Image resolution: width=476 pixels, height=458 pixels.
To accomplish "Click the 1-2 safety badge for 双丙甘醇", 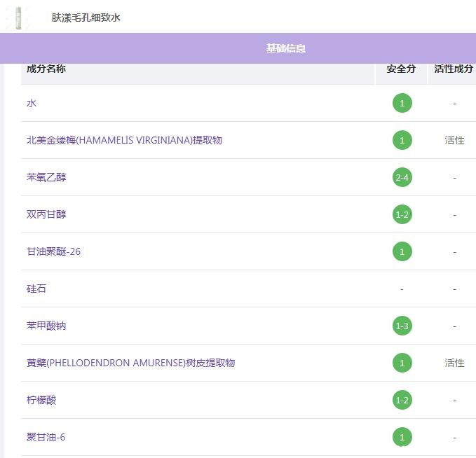I will tap(402, 214).
